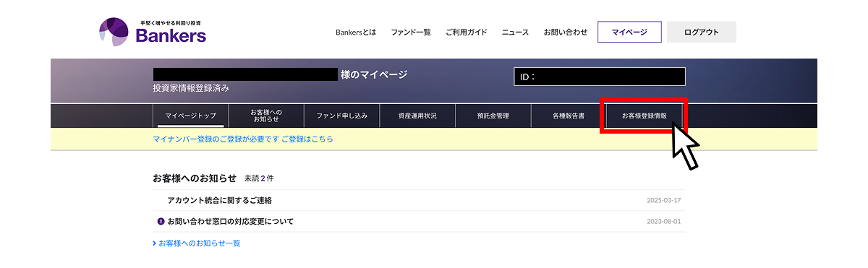
Task: Go to ご利用ガイド
Action: 467,33
